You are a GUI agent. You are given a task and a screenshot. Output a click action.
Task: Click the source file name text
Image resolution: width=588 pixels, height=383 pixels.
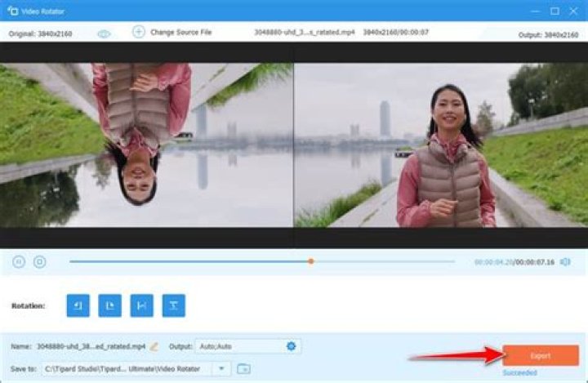304,33
